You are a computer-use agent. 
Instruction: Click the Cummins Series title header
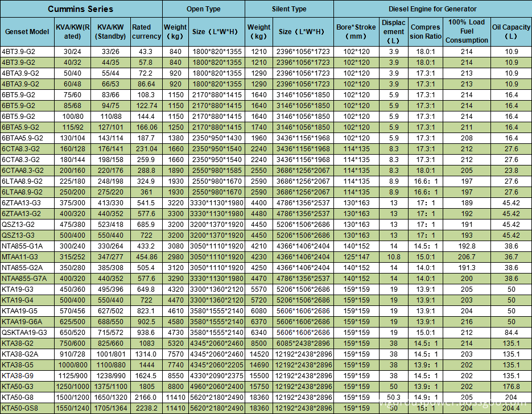click(x=80, y=9)
